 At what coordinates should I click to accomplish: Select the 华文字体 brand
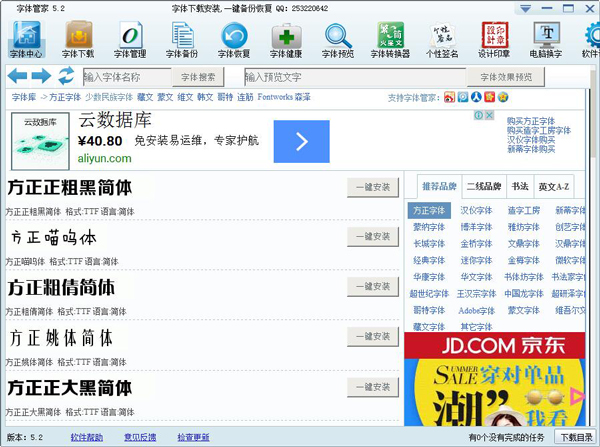click(476, 277)
